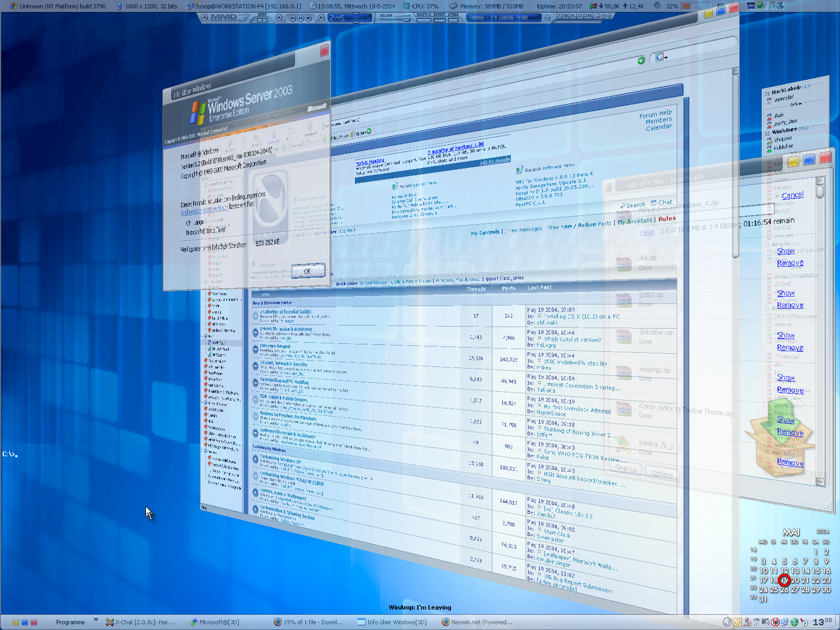Expand hidden system tray icons arrow
Image resolution: width=840 pixels, height=630 pixels.
click(x=727, y=622)
